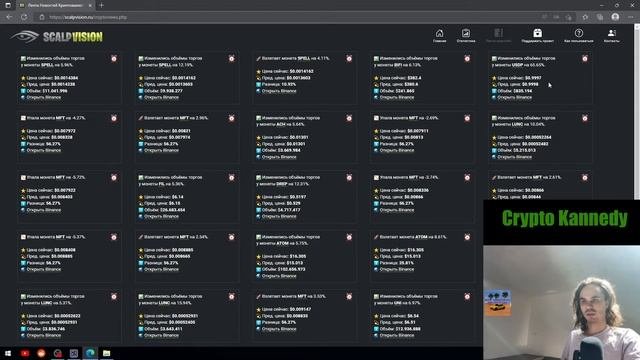Open Binance from ATOM 5.75% card

click(279, 276)
